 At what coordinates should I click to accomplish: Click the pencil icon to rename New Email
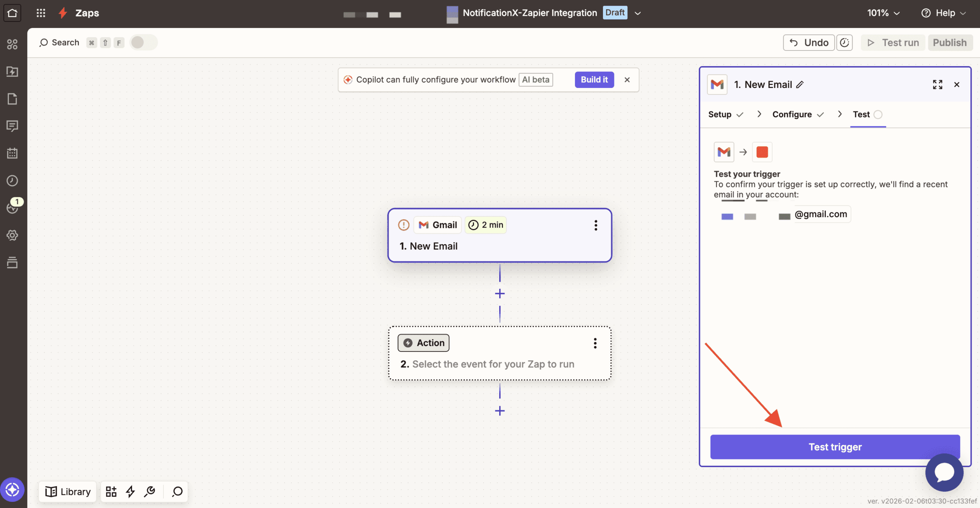(x=800, y=85)
